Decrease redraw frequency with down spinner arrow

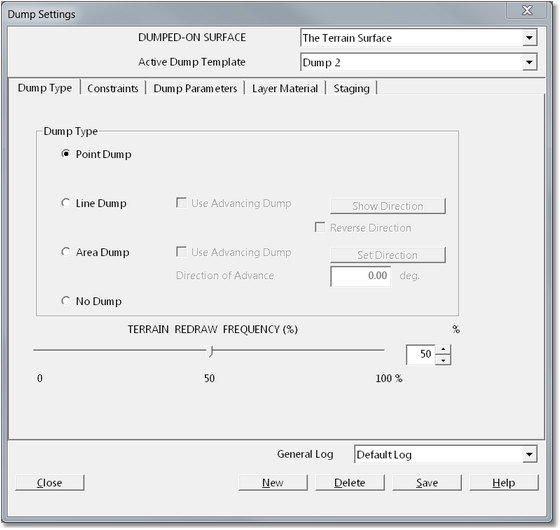[443, 360]
